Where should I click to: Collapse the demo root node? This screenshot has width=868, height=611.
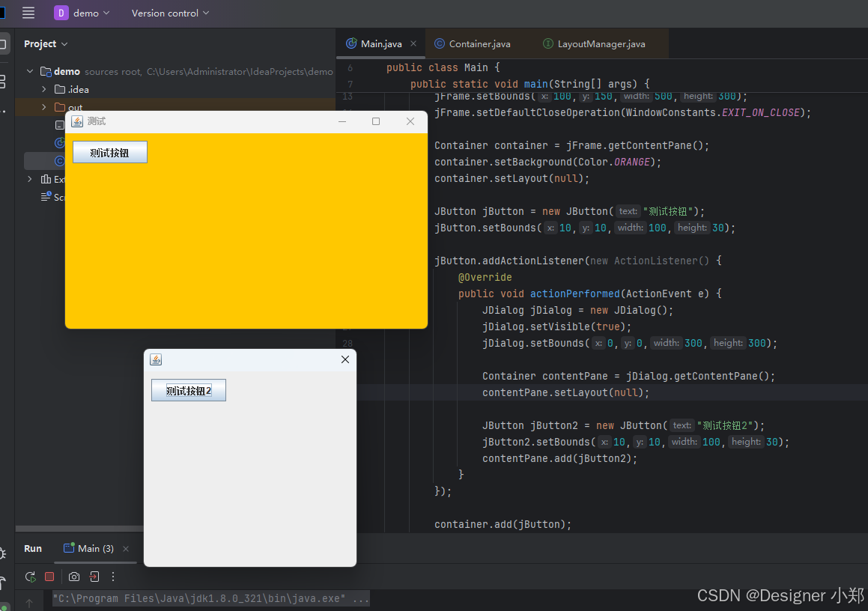coord(30,71)
